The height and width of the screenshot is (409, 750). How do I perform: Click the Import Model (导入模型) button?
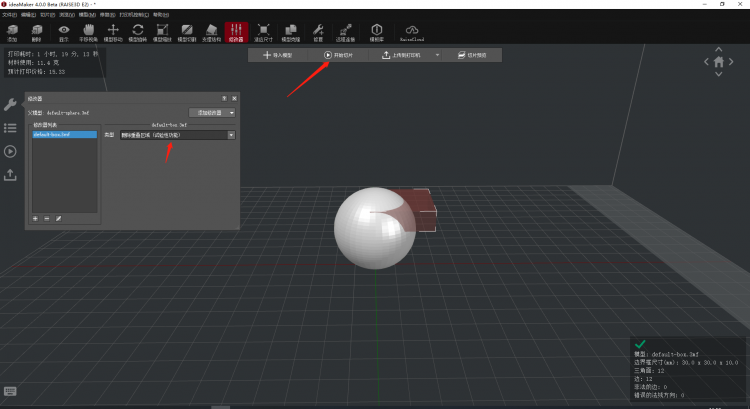point(277,55)
